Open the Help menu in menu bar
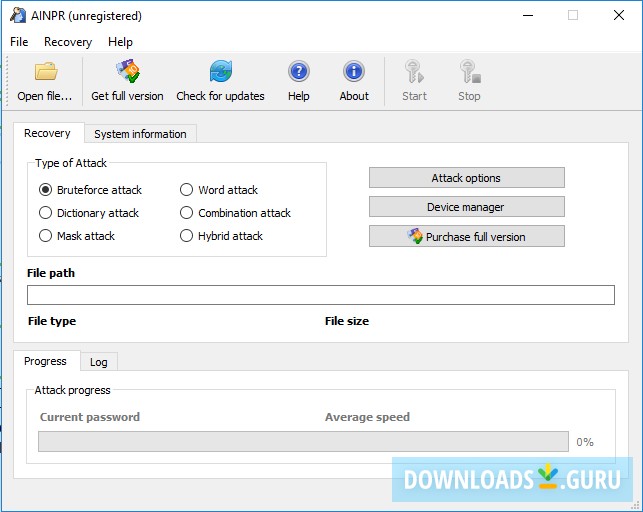Screen dimensions: 643x512 point(120,42)
